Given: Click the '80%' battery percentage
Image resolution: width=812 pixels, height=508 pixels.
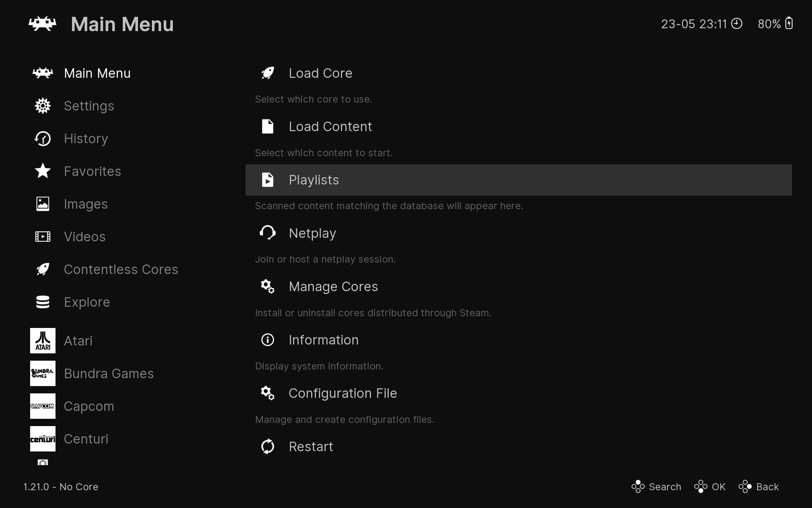Looking at the screenshot, I should coord(769,24).
